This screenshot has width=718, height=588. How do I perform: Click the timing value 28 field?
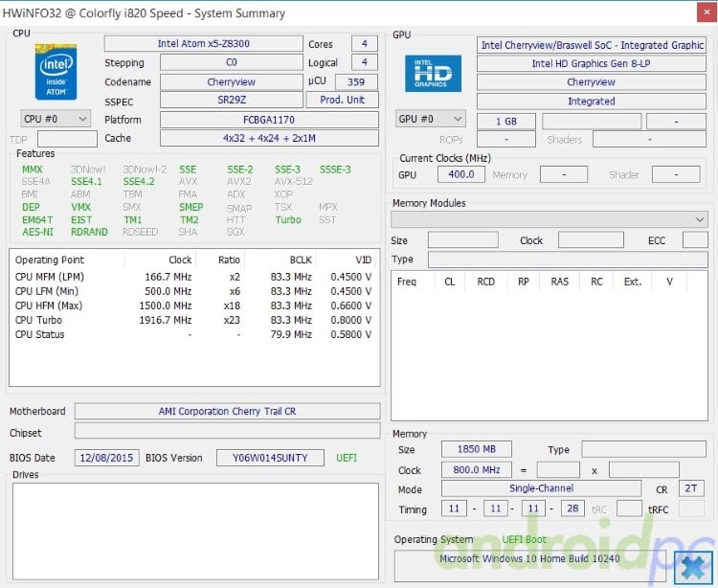coord(572,509)
